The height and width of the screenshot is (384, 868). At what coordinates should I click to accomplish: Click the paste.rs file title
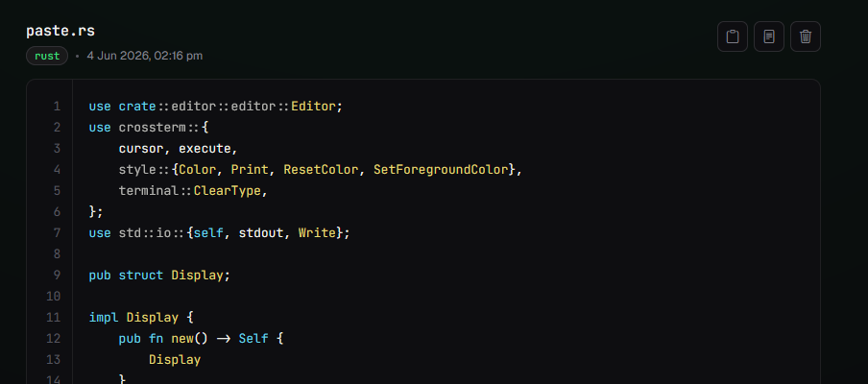[60, 31]
